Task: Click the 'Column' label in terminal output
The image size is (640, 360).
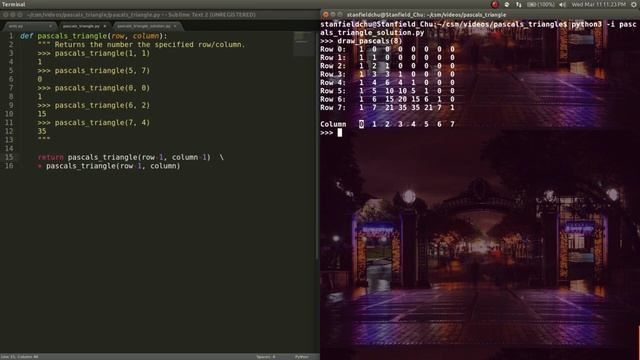Action: [333, 124]
